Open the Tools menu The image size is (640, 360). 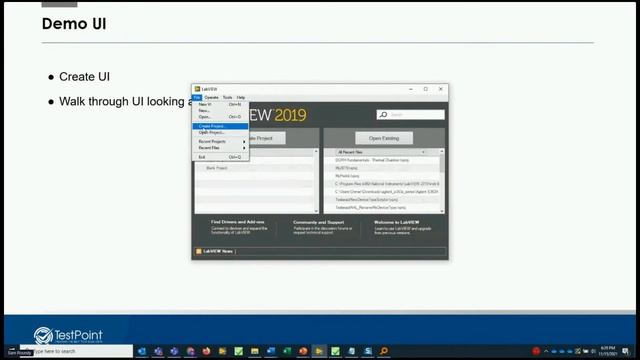[x=227, y=98]
